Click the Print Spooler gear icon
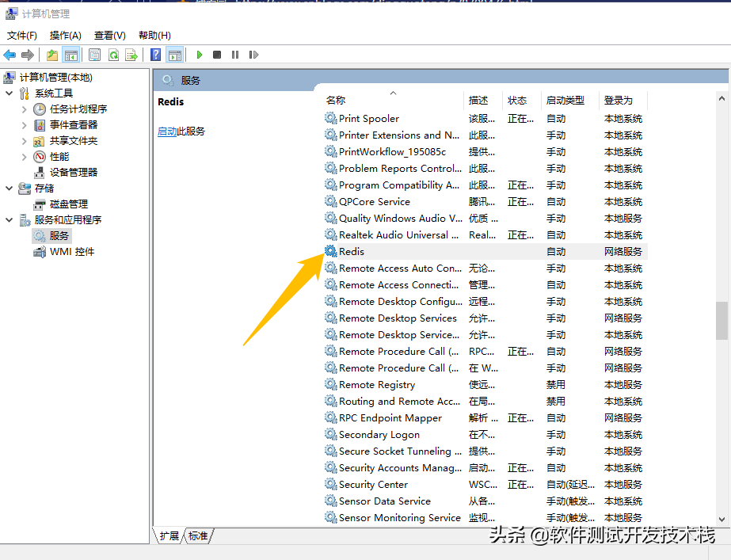 [x=330, y=118]
